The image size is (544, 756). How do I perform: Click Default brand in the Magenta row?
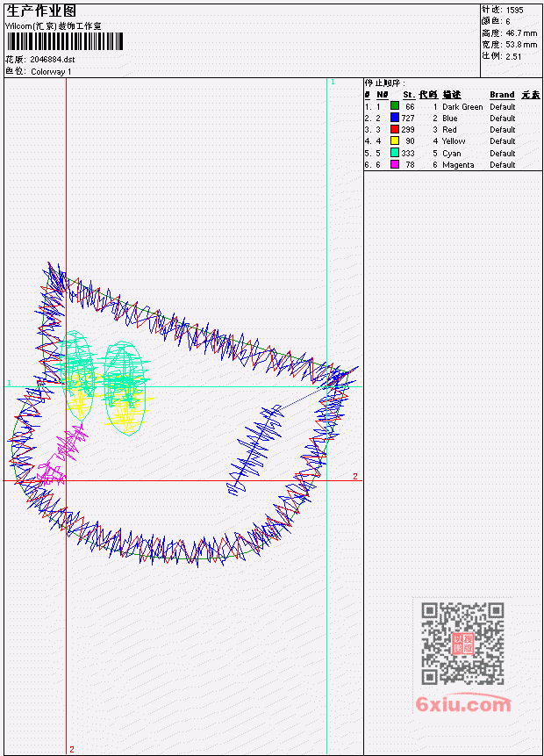point(503,165)
